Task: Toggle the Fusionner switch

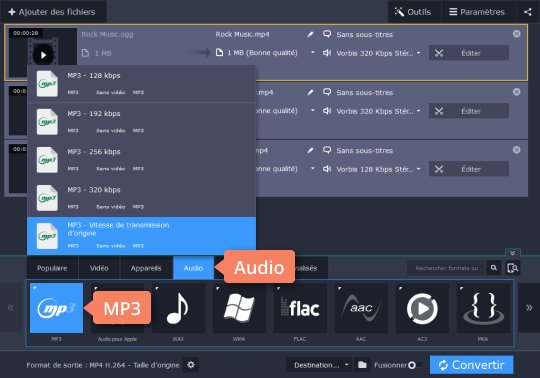Action: (x=414, y=365)
